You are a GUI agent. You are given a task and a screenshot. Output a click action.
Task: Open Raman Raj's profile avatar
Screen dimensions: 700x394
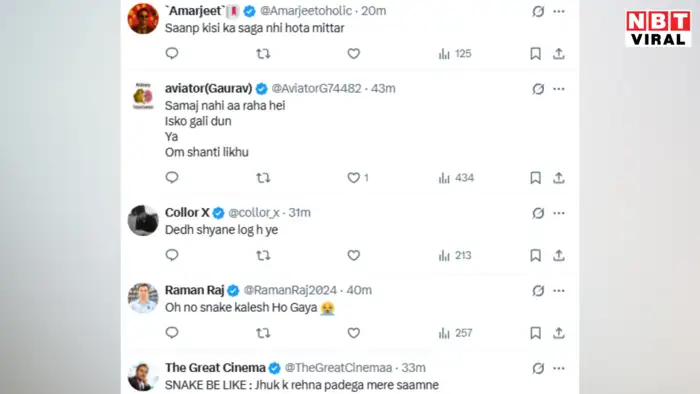[143, 298]
